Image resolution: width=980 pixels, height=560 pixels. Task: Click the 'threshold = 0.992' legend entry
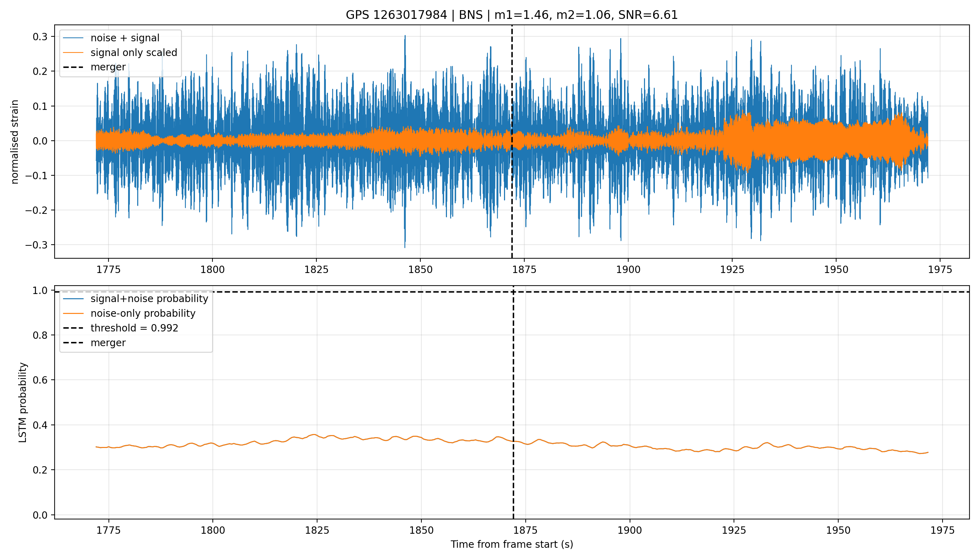[120, 328]
